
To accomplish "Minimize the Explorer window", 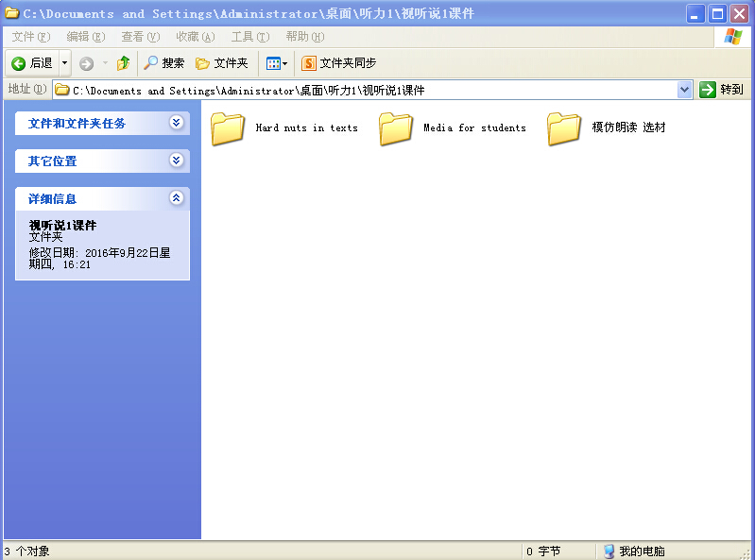I will point(695,14).
